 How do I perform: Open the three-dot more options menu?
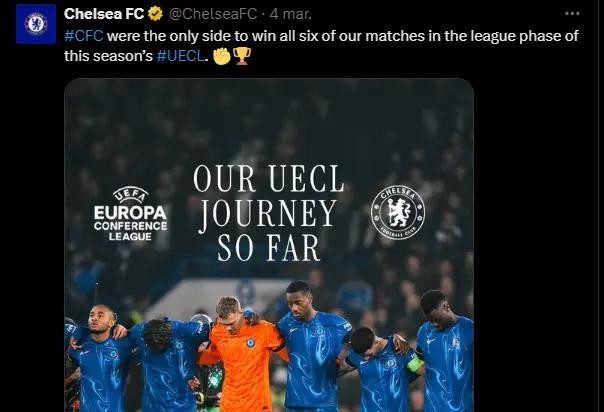pos(572,13)
